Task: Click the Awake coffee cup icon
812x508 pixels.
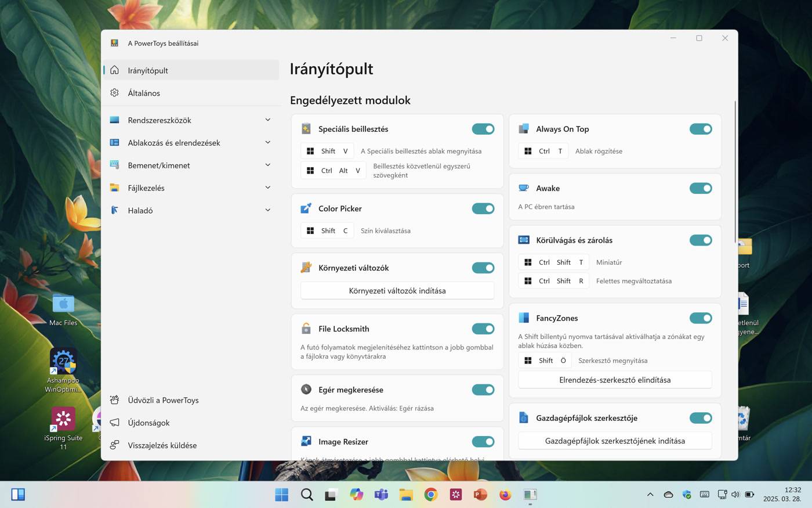Action: (x=524, y=188)
